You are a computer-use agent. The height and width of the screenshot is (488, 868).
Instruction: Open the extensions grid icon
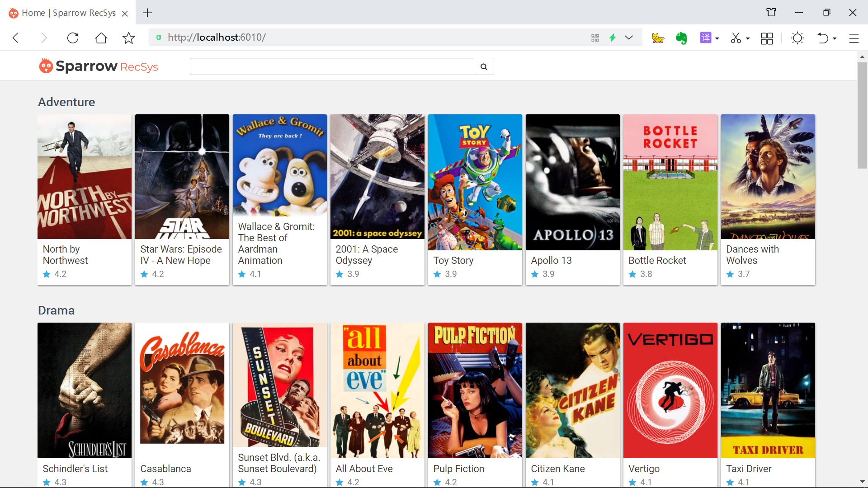click(x=767, y=38)
